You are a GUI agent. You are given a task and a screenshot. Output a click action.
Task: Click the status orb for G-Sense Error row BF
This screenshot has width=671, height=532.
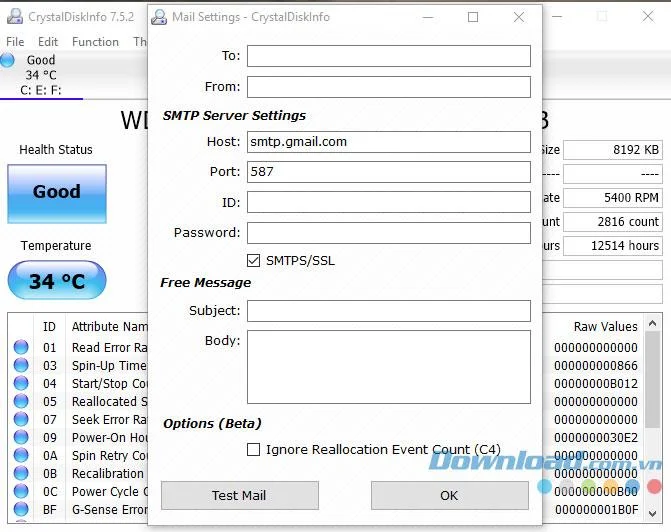pyautogui.click(x=21, y=509)
